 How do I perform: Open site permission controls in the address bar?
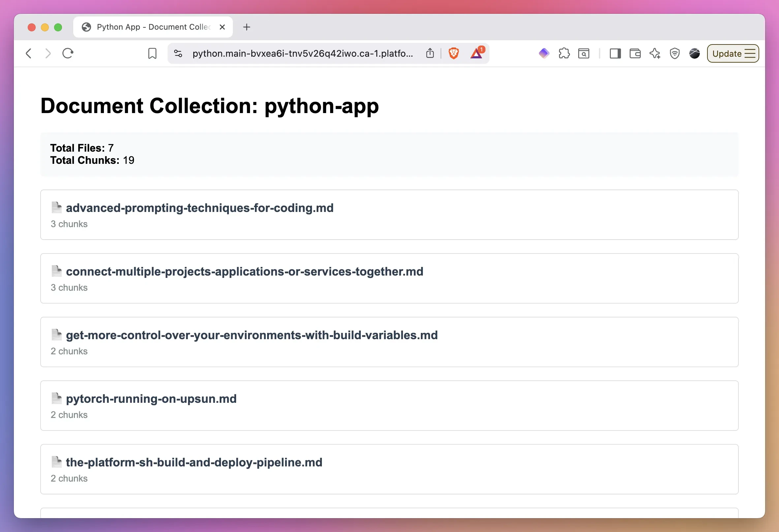(177, 53)
